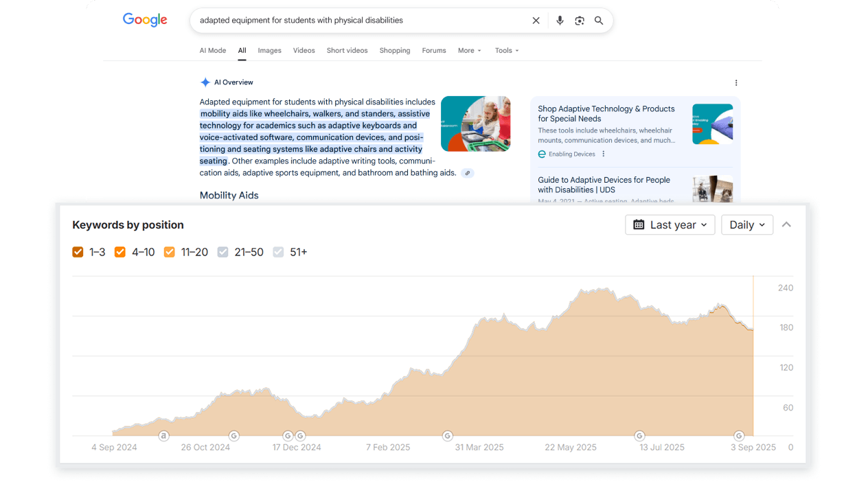The height and width of the screenshot is (482, 868).
Task: Click the magnifying glass search icon
Action: pyautogui.click(x=599, y=21)
